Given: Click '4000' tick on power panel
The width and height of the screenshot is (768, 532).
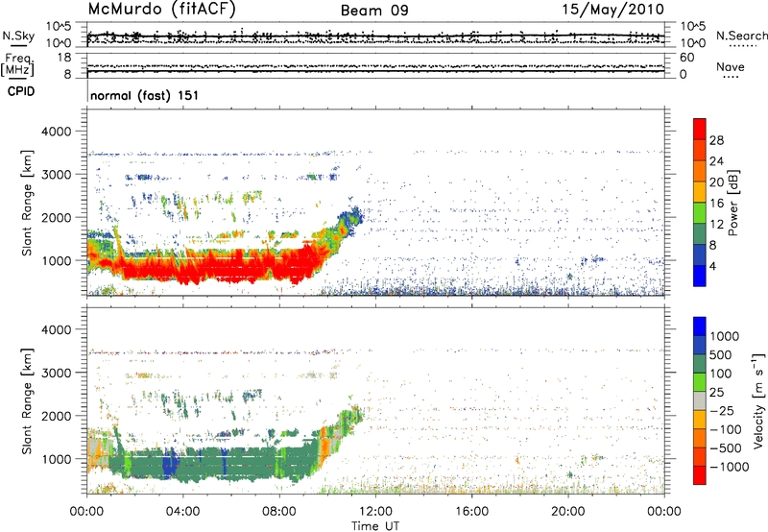Looking at the screenshot, I should (x=57, y=132).
